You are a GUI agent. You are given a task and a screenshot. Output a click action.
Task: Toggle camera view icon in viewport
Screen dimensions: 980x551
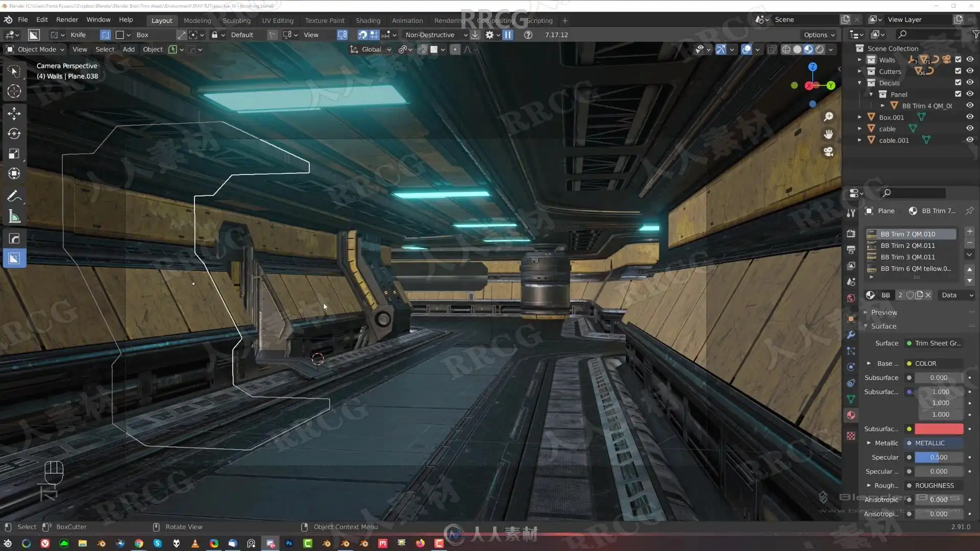(828, 152)
